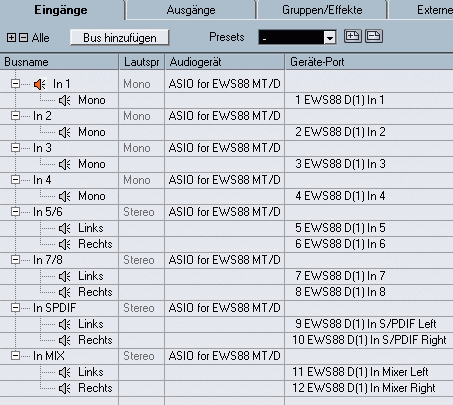453x405 pixels.
Task: Click speaker icon of In 7/8 Rechts channel
Action: pyautogui.click(x=65, y=292)
